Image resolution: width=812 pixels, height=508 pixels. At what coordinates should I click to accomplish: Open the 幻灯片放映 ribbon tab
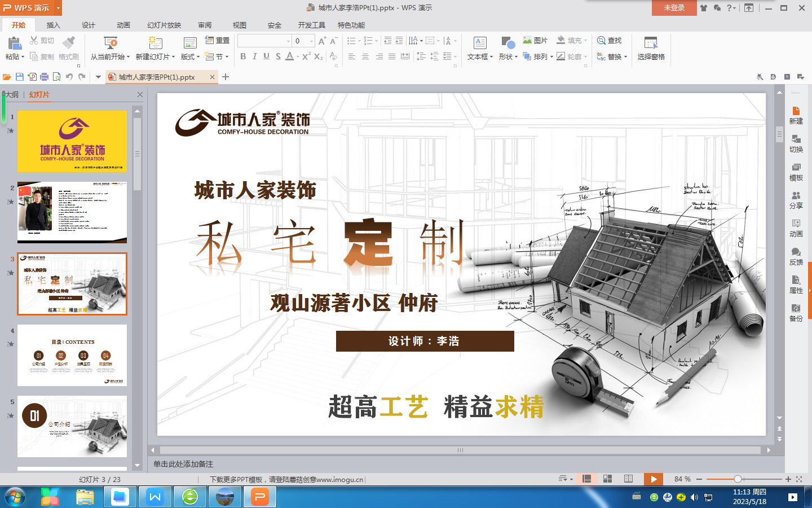pyautogui.click(x=164, y=25)
